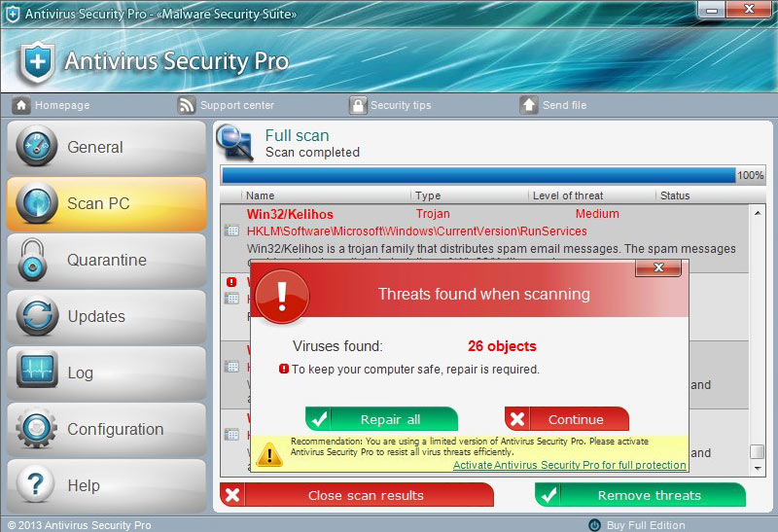Select the Win32/Kelihos threat name
This screenshot has width=778, height=532.
[x=290, y=214]
